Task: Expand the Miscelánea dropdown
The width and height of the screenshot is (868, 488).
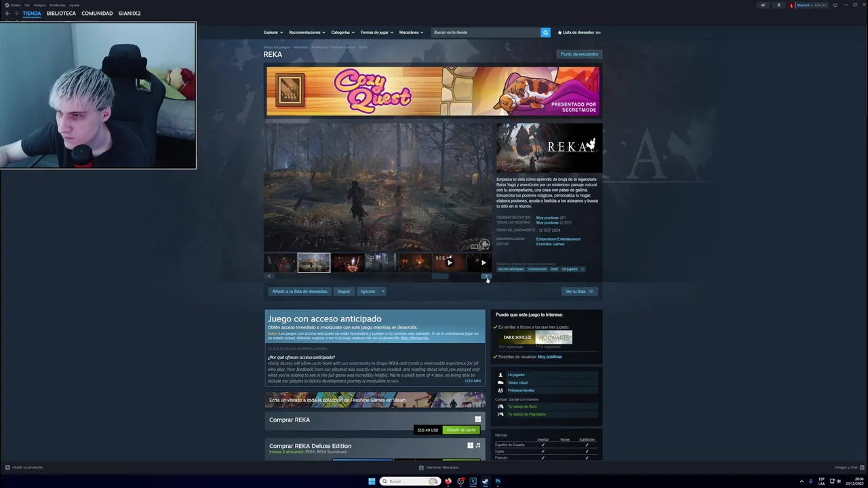Action: pos(411,33)
